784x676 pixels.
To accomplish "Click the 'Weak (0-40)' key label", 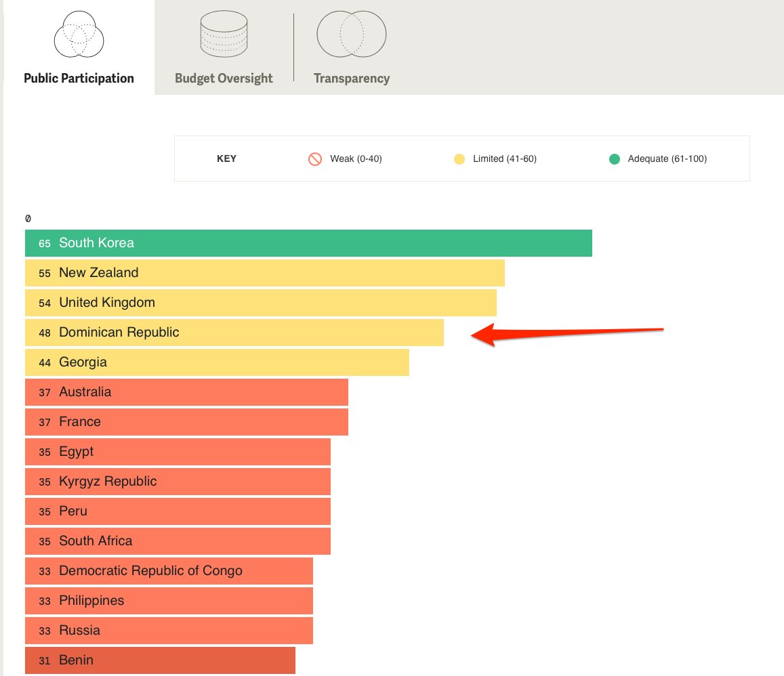I will pyautogui.click(x=356, y=159).
